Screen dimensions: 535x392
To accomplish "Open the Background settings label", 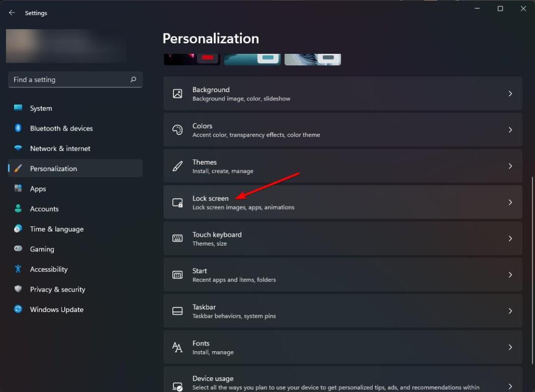I will tap(211, 90).
